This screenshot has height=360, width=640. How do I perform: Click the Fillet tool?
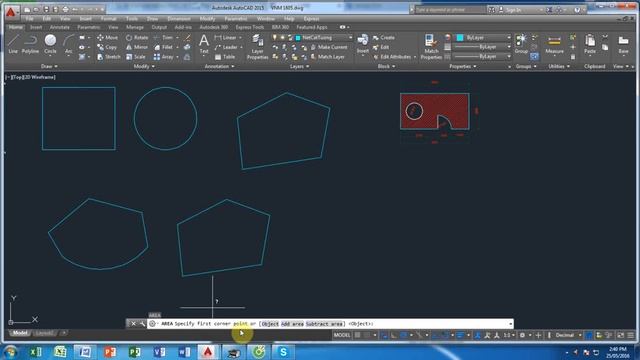[x=163, y=47]
